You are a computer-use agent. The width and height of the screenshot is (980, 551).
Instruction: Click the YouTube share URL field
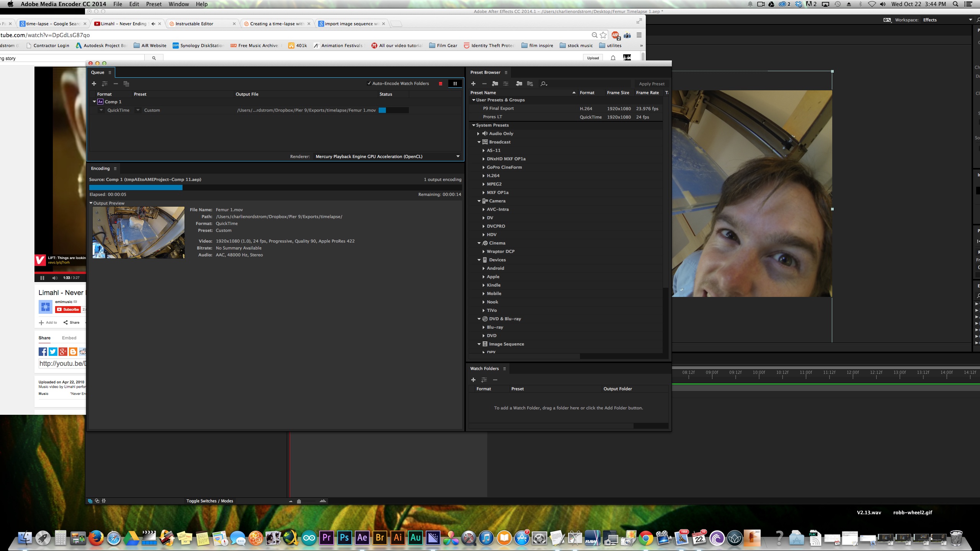62,364
